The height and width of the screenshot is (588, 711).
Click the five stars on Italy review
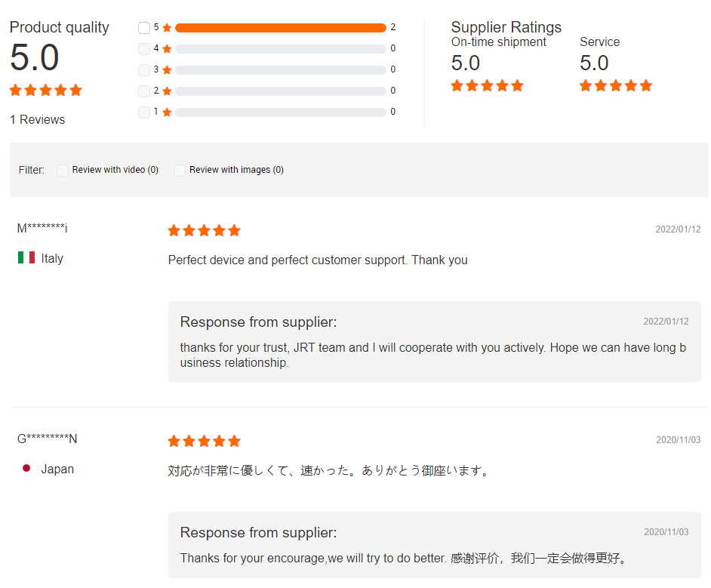tap(204, 230)
